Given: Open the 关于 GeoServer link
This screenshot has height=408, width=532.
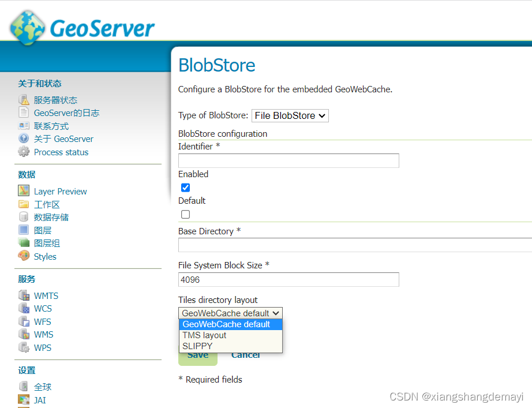Looking at the screenshot, I should (63, 139).
